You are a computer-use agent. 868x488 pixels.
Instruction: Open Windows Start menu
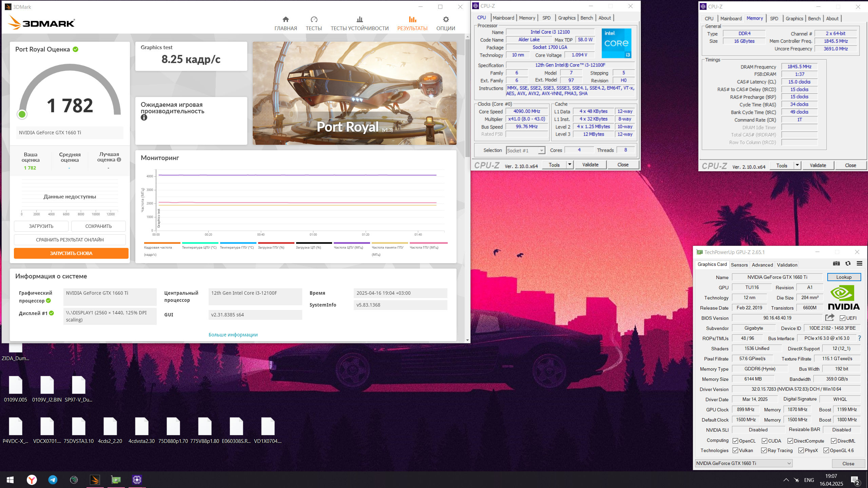[x=10, y=480]
